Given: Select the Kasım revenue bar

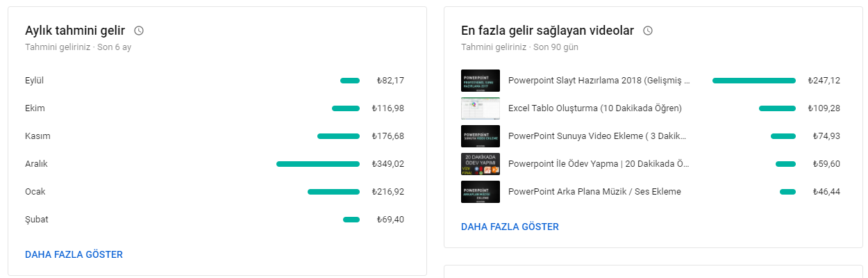Looking at the screenshot, I should 338,136.
